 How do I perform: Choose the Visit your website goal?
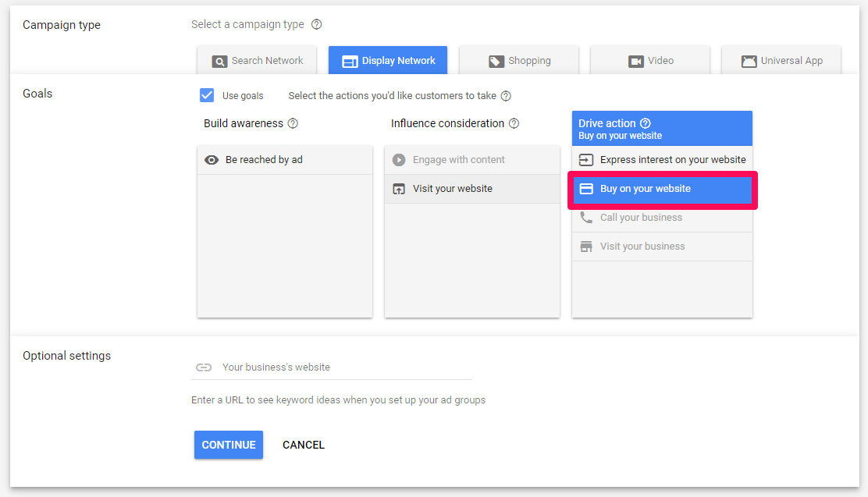click(x=472, y=189)
